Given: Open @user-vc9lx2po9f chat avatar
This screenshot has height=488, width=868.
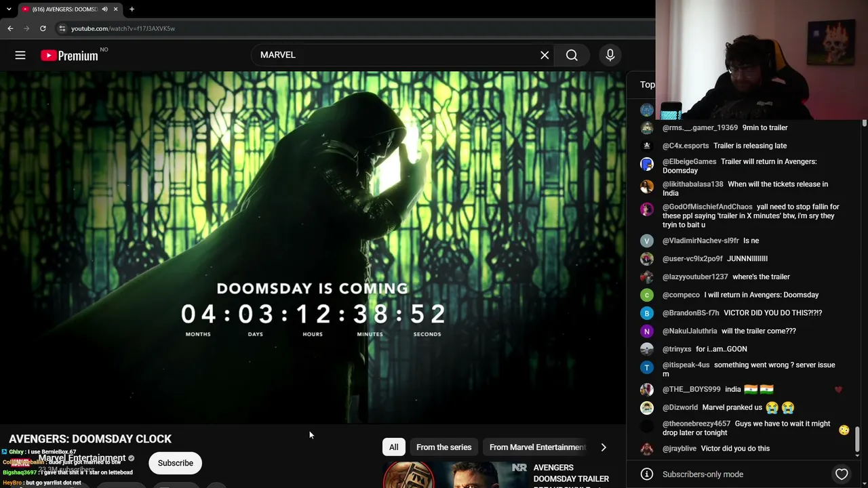Looking at the screenshot, I should (647, 259).
